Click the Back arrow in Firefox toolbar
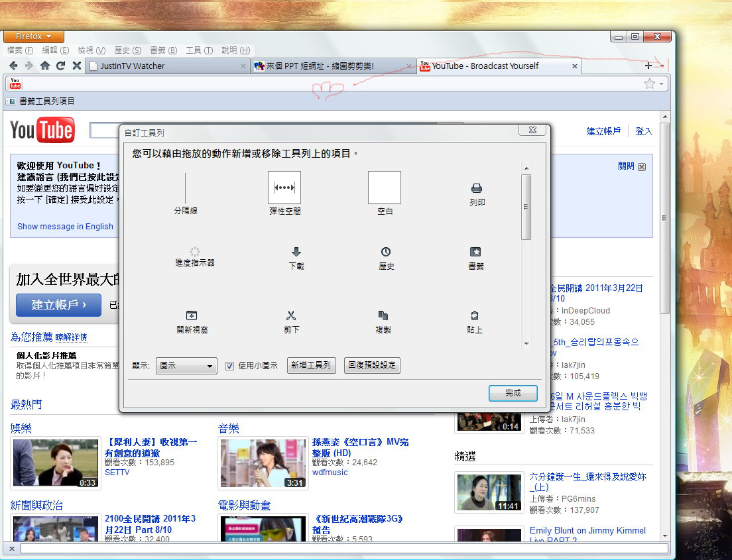The height and width of the screenshot is (560, 732). pyautogui.click(x=13, y=66)
